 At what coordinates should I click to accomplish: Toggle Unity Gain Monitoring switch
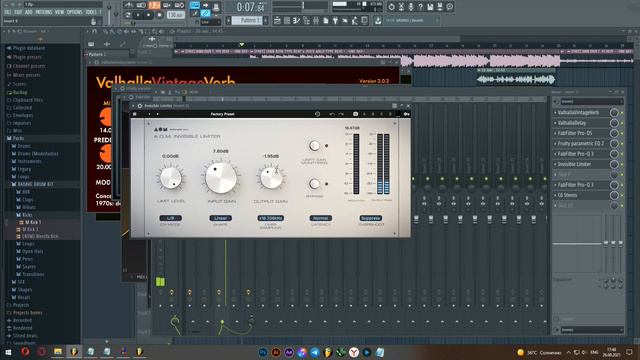(314, 145)
